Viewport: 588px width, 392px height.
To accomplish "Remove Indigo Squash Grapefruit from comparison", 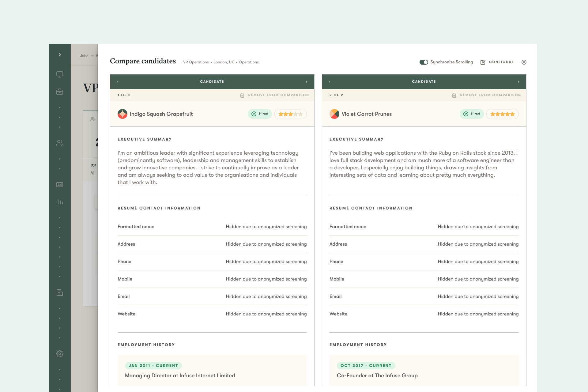I will tap(274, 95).
